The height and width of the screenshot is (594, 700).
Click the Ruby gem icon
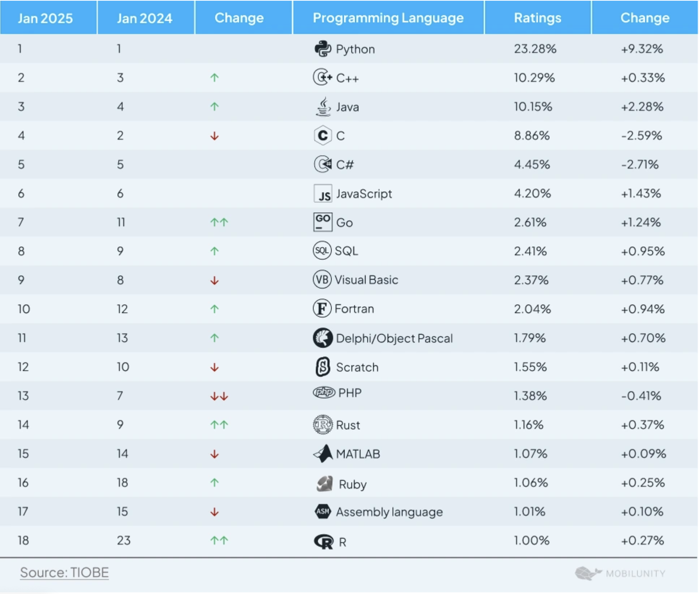pyautogui.click(x=324, y=484)
